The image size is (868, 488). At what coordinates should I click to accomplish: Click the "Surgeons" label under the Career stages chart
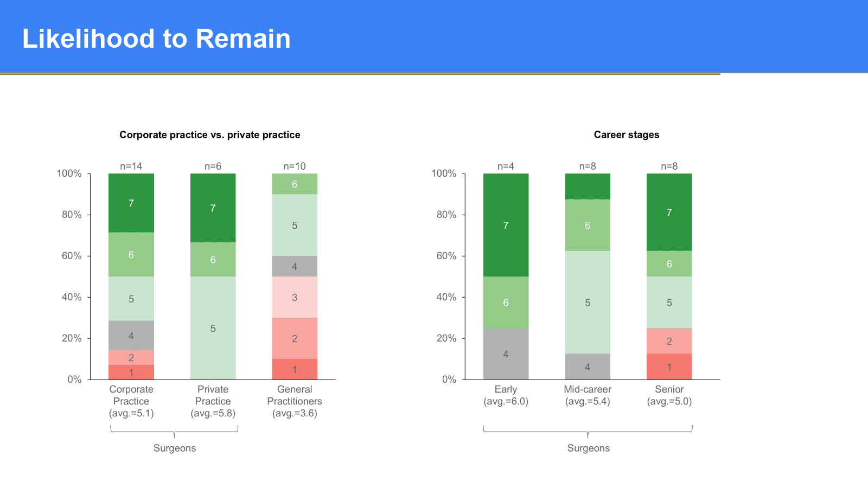pyautogui.click(x=588, y=448)
